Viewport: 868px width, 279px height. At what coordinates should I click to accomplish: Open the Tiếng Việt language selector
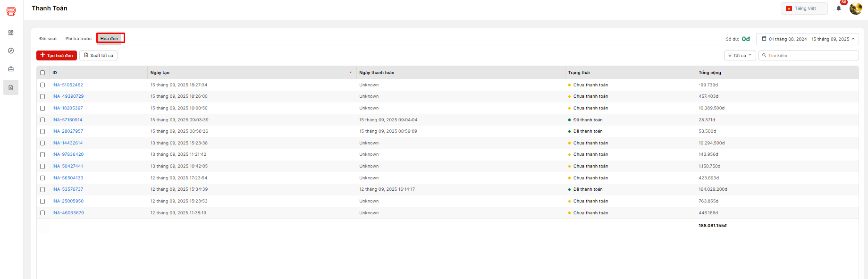tap(804, 8)
